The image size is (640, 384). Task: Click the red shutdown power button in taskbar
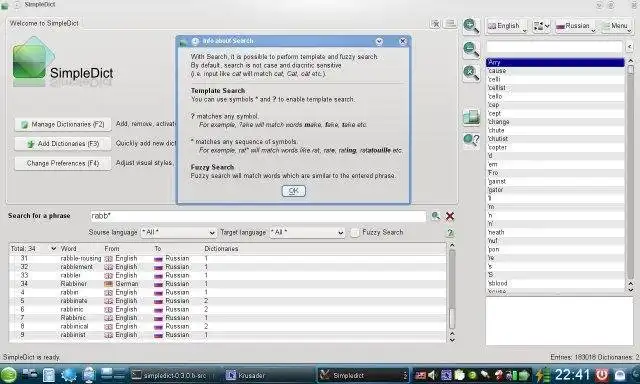[602, 375]
